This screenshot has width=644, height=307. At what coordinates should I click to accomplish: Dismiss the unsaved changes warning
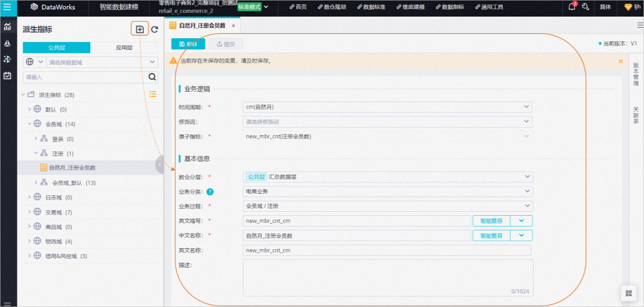coord(620,61)
